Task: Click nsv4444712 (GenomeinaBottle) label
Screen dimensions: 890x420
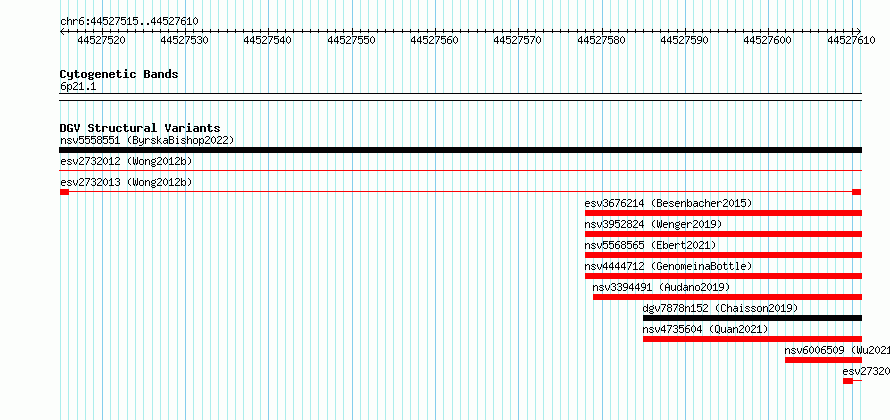Action: 668,266
